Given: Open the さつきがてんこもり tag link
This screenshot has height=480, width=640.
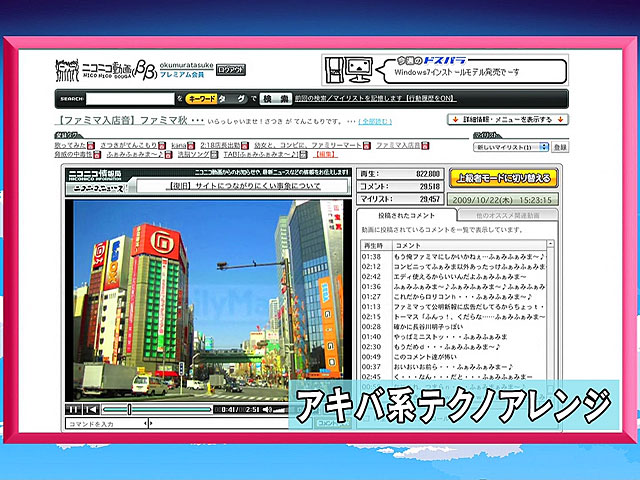Looking at the screenshot, I should point(129,145).
